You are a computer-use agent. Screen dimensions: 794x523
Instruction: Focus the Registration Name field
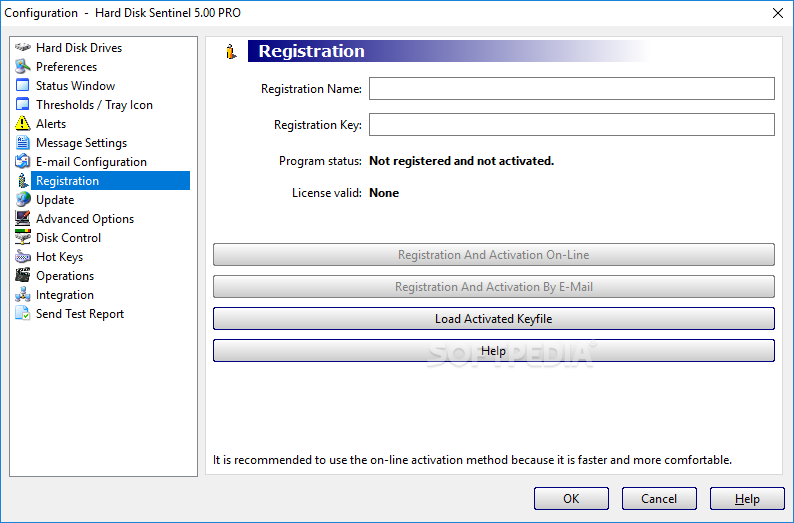click(572, 89)
